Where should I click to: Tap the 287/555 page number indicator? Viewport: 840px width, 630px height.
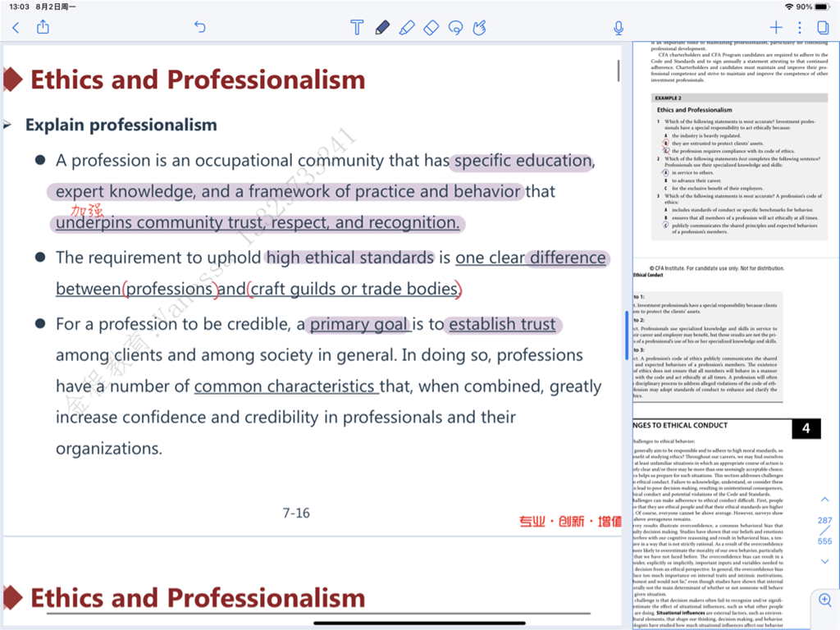point(824,531)
